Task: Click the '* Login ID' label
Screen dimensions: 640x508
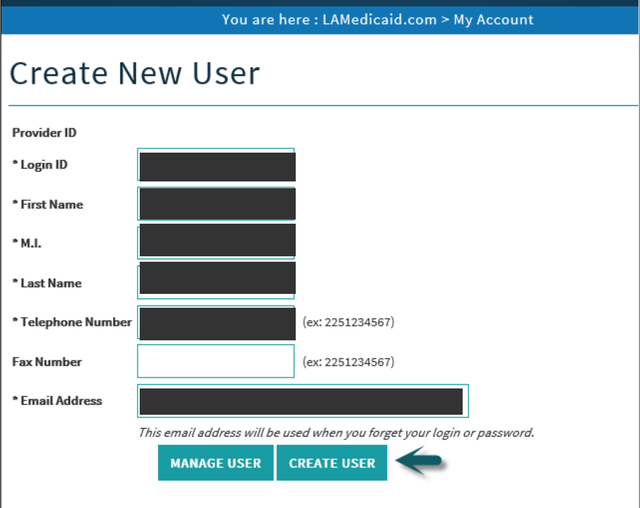Action: (x=40, y=164)
